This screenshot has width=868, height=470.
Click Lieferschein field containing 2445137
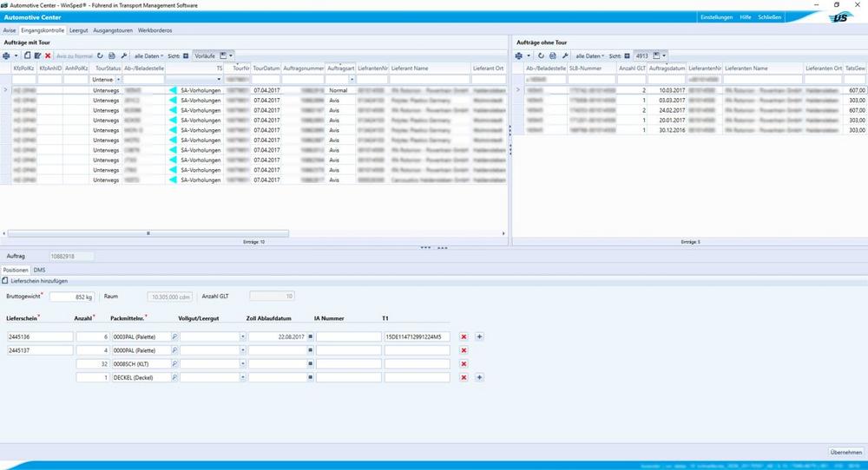coord(40,350)
